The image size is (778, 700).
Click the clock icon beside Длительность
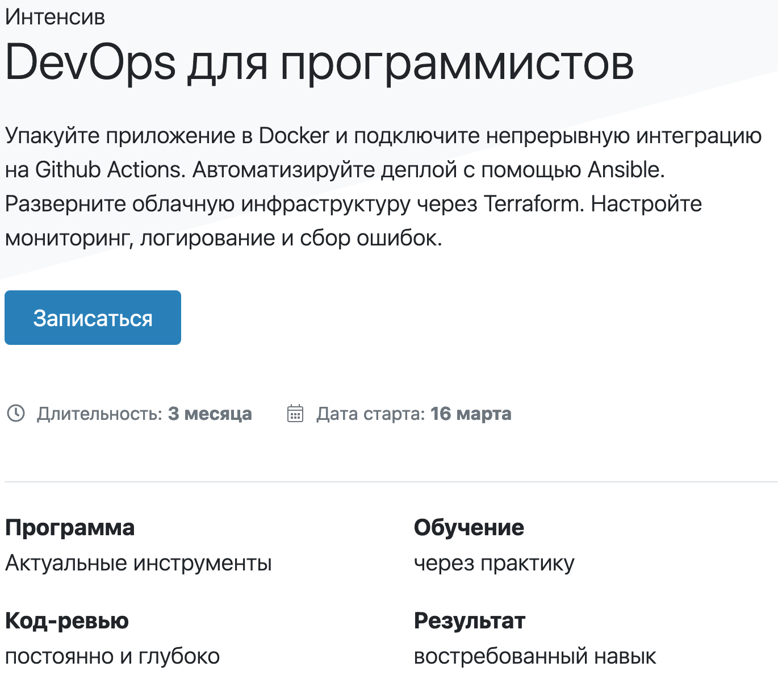pyautogui.click(x=16, y=413)
